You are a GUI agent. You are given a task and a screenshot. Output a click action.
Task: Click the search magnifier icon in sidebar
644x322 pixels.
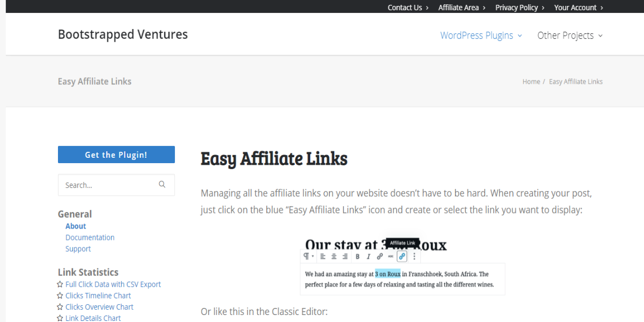(162, 185)
